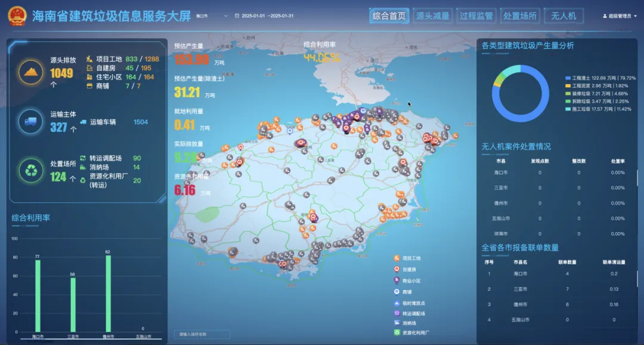Image resolution: width=644 pixels, height=345 pixels.
Task: Click the 源头排放 mountain icon
Action: (x=31, y=72)
